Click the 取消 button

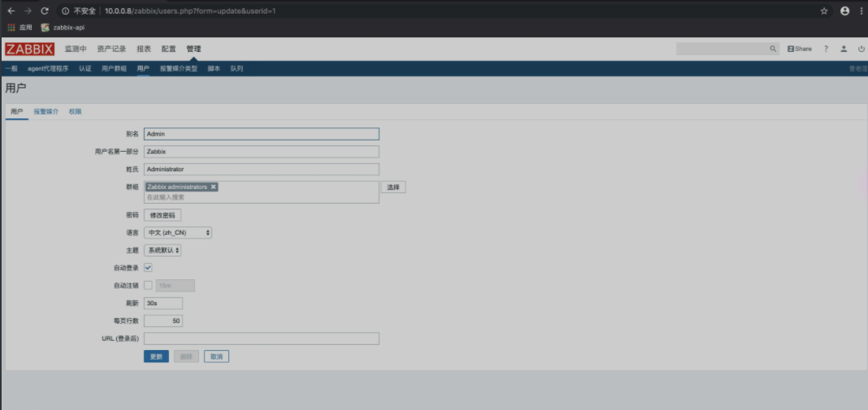coord(216,356)
